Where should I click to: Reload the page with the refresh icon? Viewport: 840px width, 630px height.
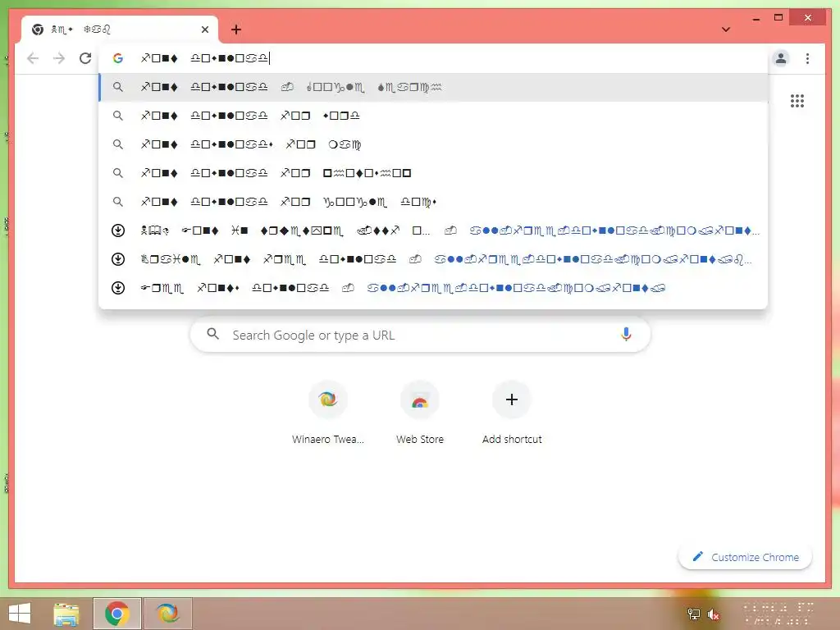(85, 58)
